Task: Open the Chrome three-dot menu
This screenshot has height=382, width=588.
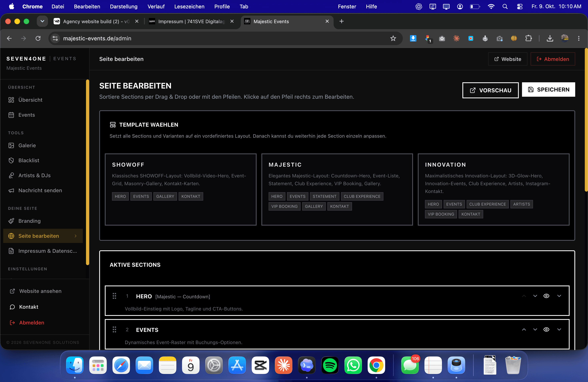Action: click(579, 38)
